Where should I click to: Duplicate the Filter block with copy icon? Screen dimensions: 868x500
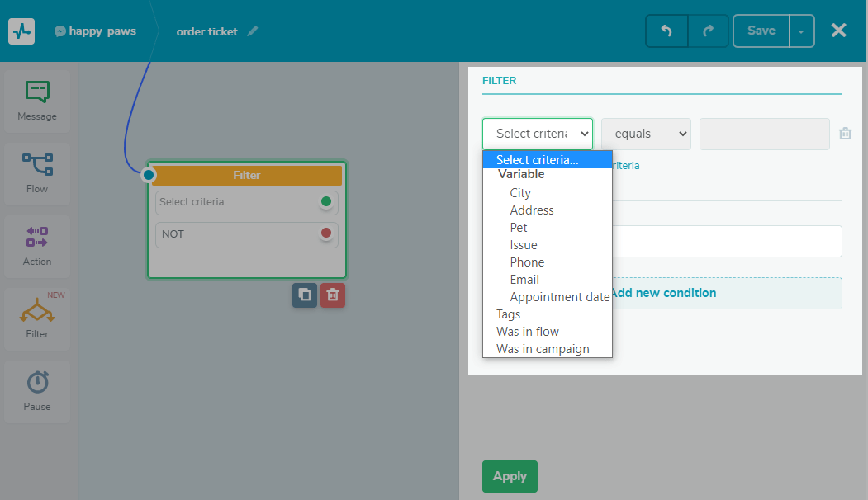[305, 295]
